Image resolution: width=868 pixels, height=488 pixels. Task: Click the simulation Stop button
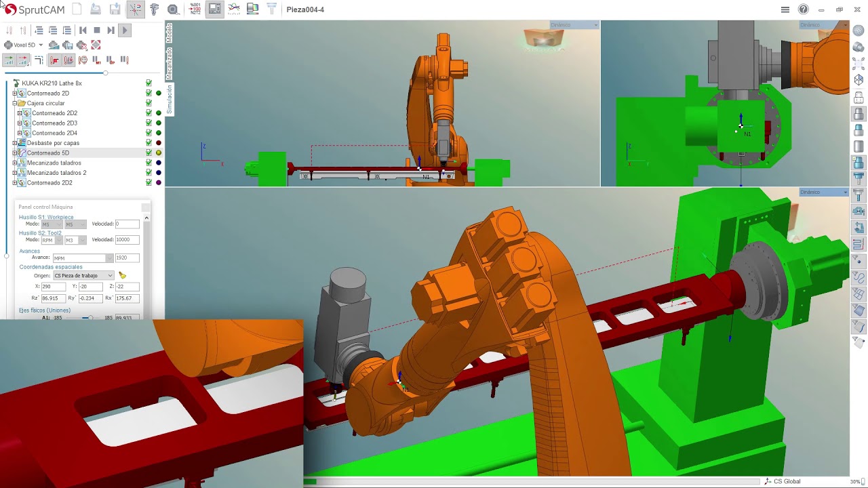(x=97, y=30)
